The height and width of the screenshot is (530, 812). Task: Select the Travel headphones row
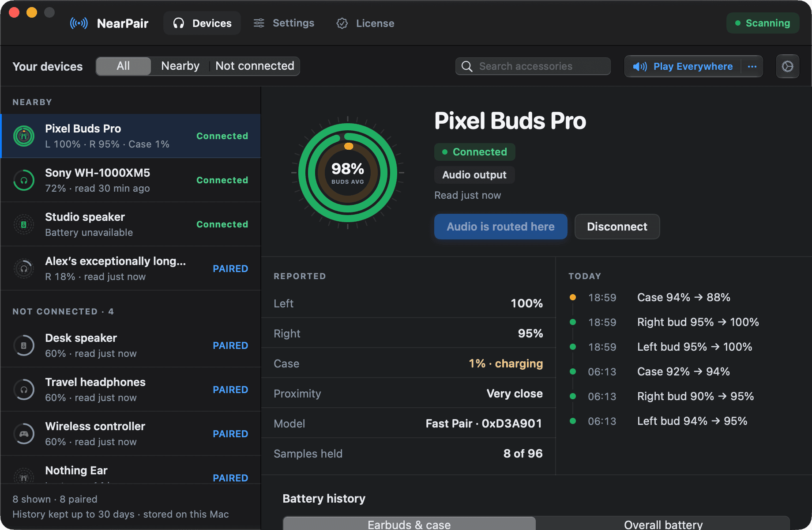click(131, 390)
